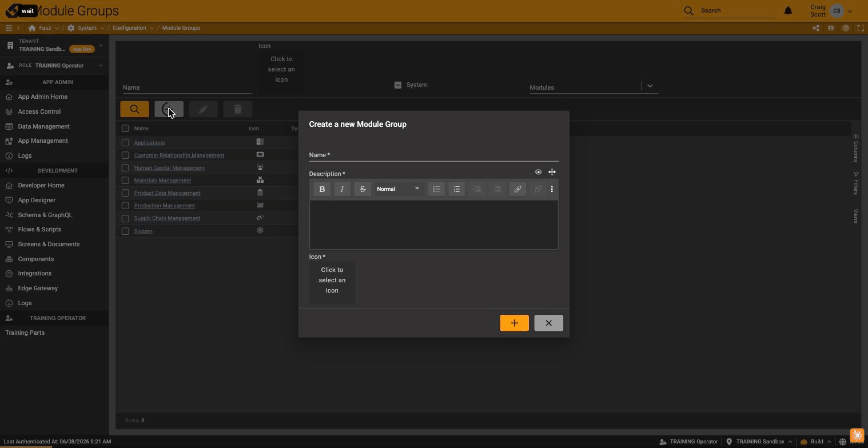
Task: Cancel the Create Module Group dialog
Action: [548, 323]
